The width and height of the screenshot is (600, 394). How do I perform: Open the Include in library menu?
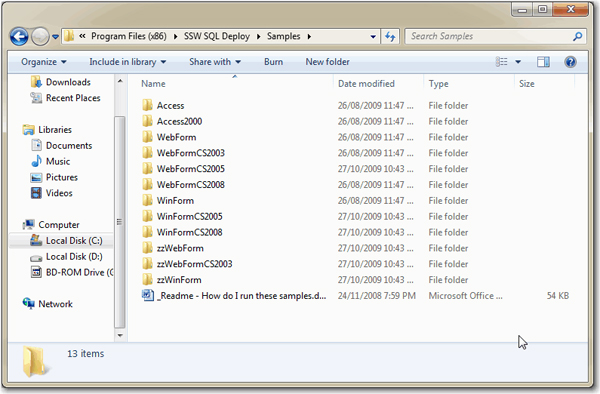pyautogui.click(x=127, y=62)
